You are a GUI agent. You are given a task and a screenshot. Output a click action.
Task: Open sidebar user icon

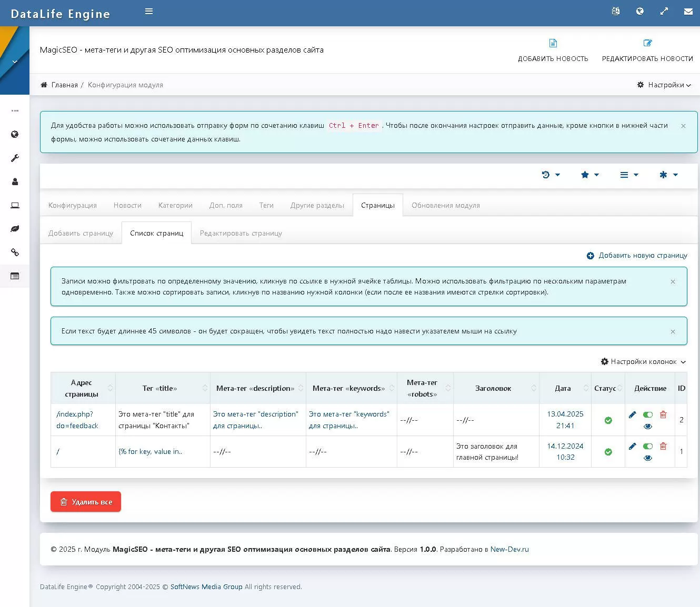click(15, 181)
